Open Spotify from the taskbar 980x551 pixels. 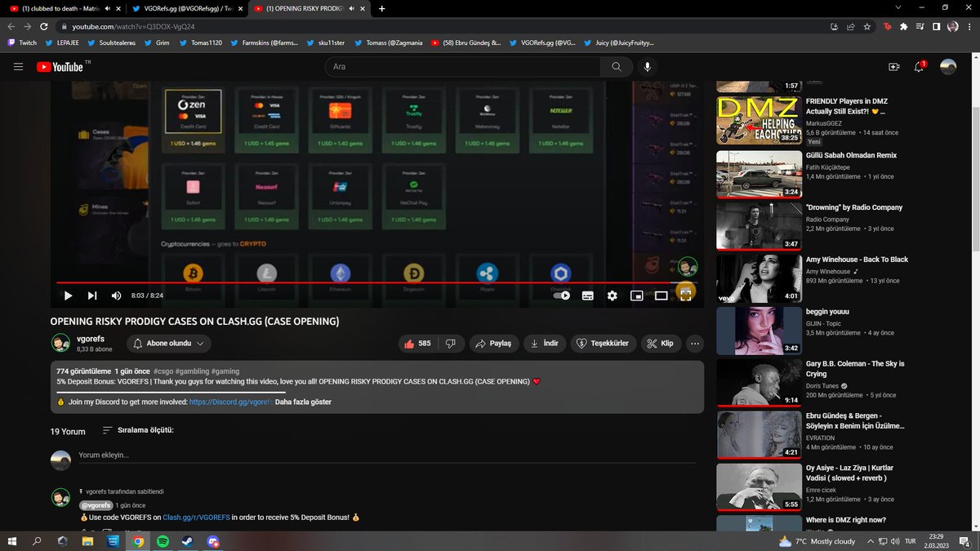click(x=163, y=540)
